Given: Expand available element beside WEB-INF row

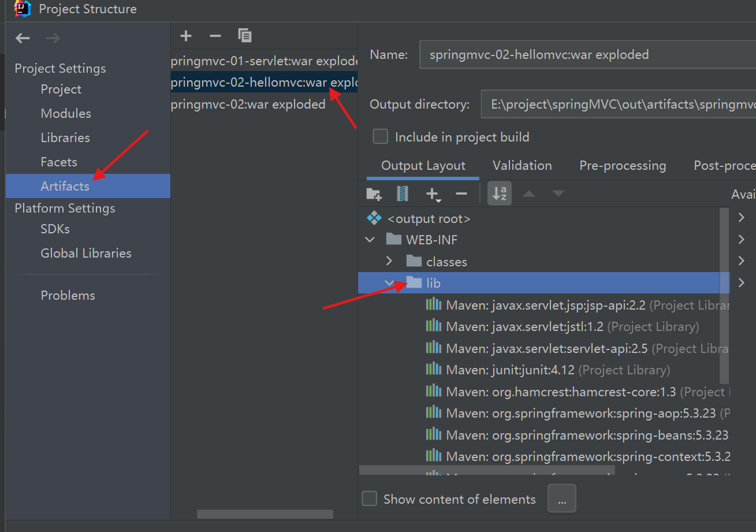Looking at the screenshot, I should coord(741,239).
